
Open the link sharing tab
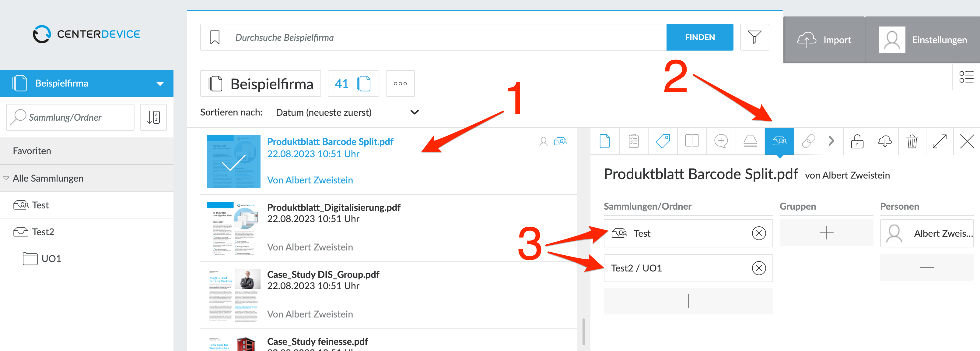click(808, 141)
